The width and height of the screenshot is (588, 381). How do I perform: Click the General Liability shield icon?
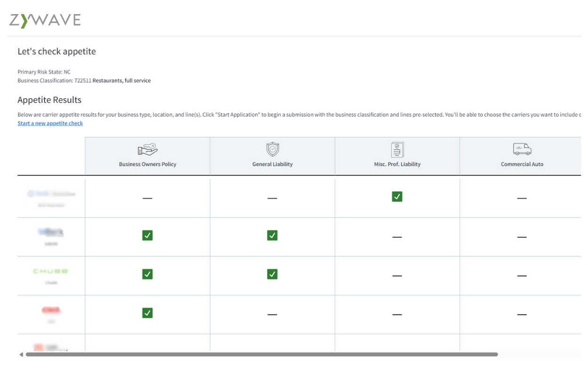click(272, 150)
